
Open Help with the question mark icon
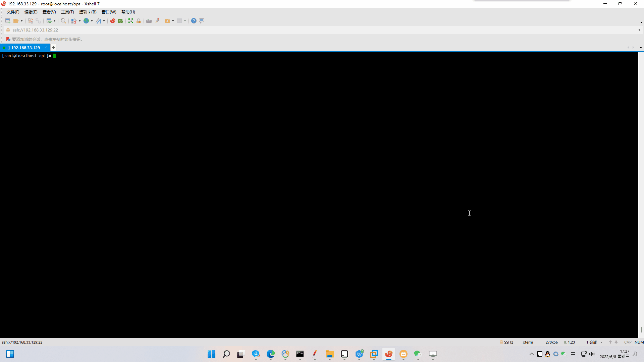coord(194,21)
